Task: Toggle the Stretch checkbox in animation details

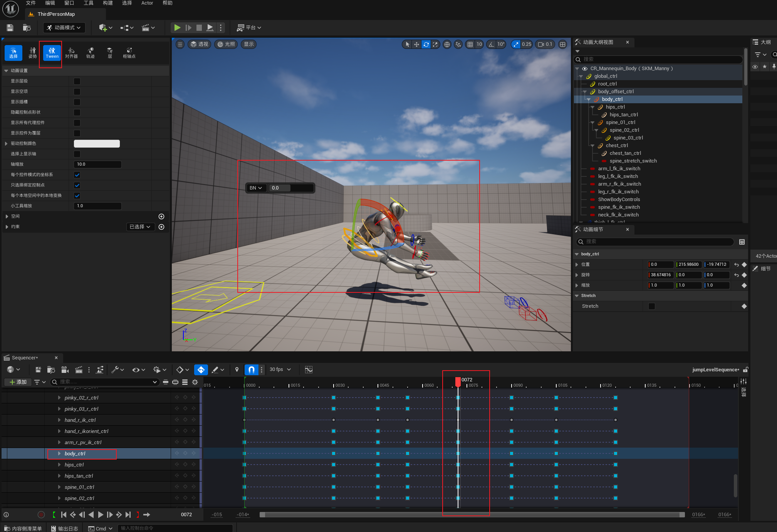Action: coord(651,306)
